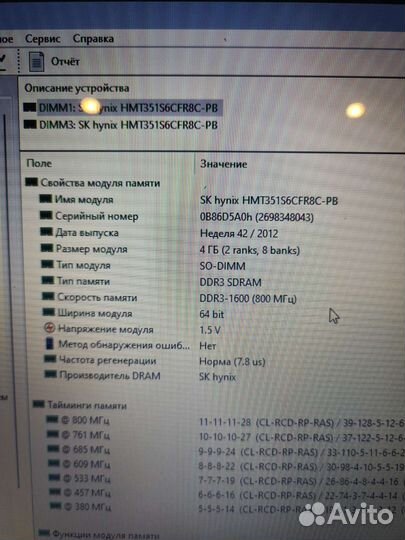Screen dimensions: 405x540
Task: Click value SO-DIMM
Action: click(222, 266)
